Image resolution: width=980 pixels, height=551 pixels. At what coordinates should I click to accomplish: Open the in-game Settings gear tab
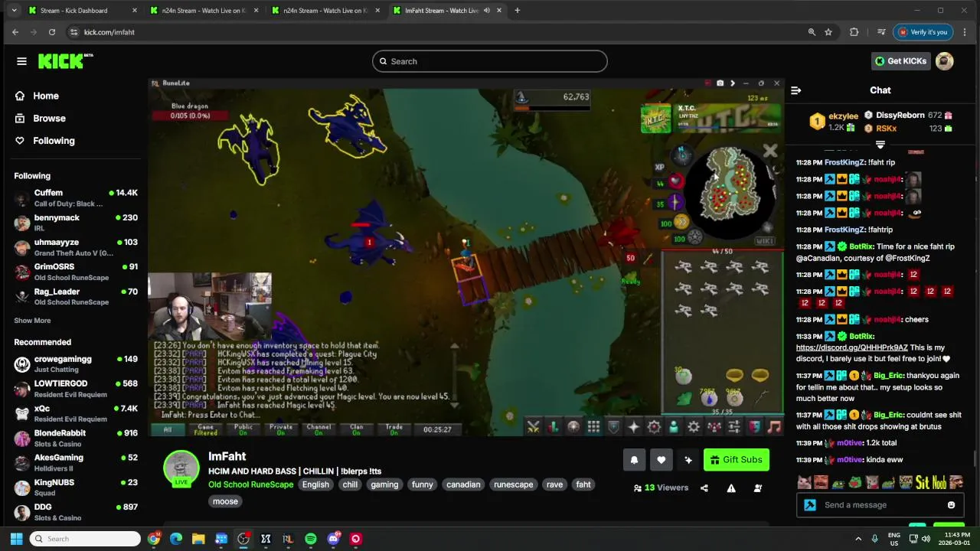coord(694,427)
